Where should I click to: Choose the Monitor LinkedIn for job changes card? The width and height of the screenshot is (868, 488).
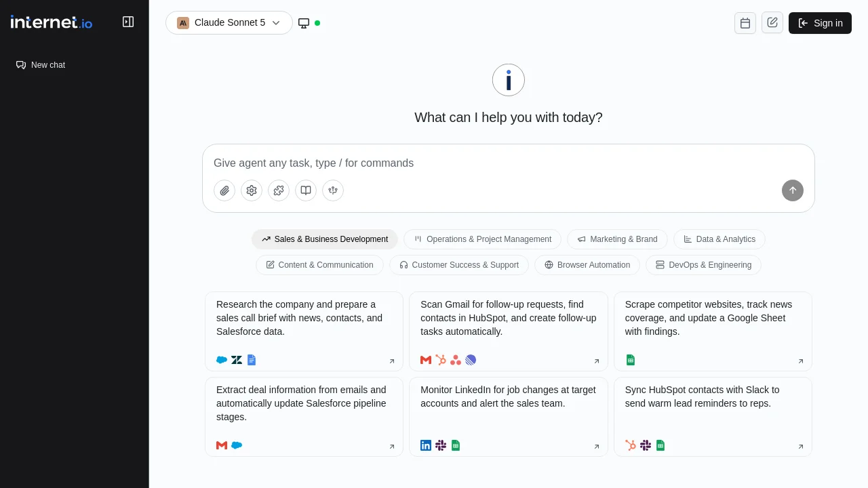pos(509,417)
